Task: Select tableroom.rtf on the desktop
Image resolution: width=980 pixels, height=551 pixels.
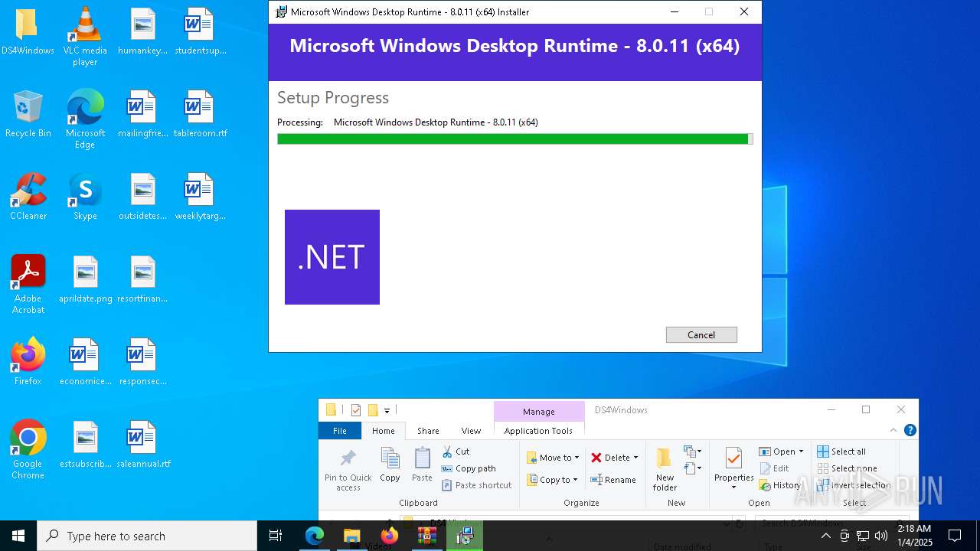Action: (201, 115)
